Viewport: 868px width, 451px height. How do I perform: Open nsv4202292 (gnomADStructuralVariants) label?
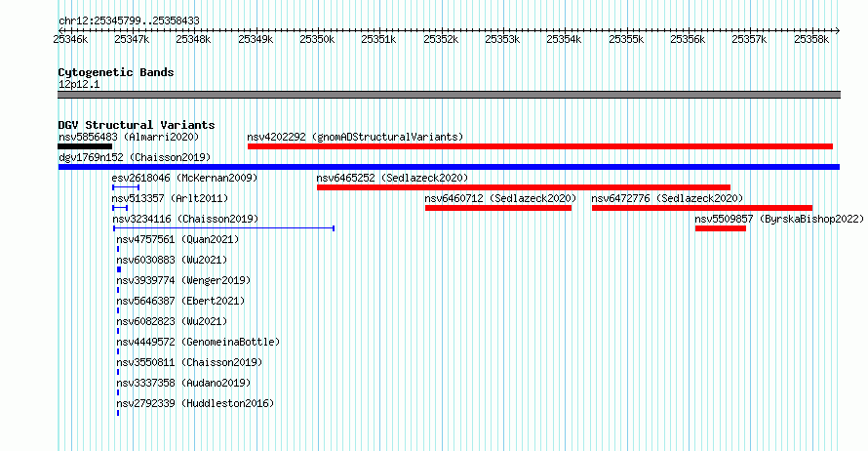pos(355,137)
